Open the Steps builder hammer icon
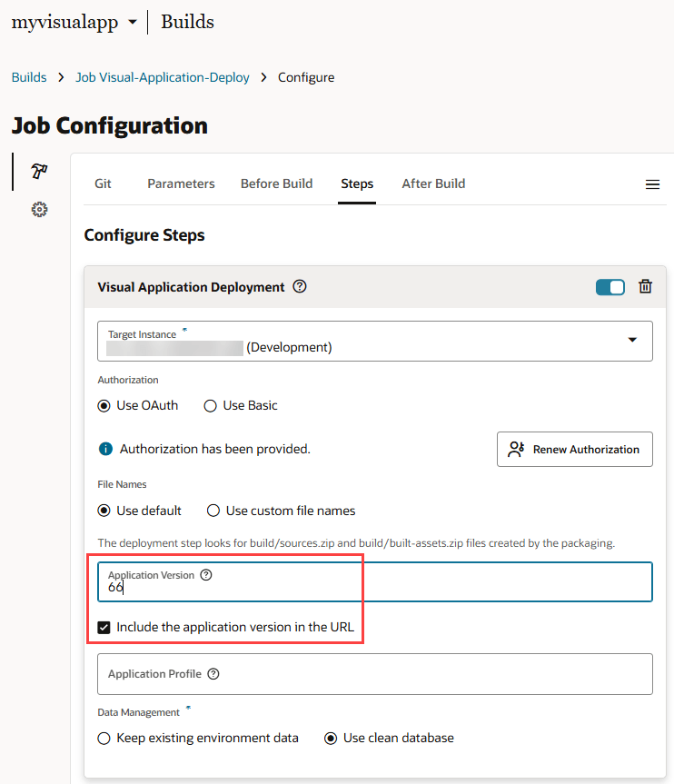The width and height of the screenshot is (674, 784). coord(39,171)
